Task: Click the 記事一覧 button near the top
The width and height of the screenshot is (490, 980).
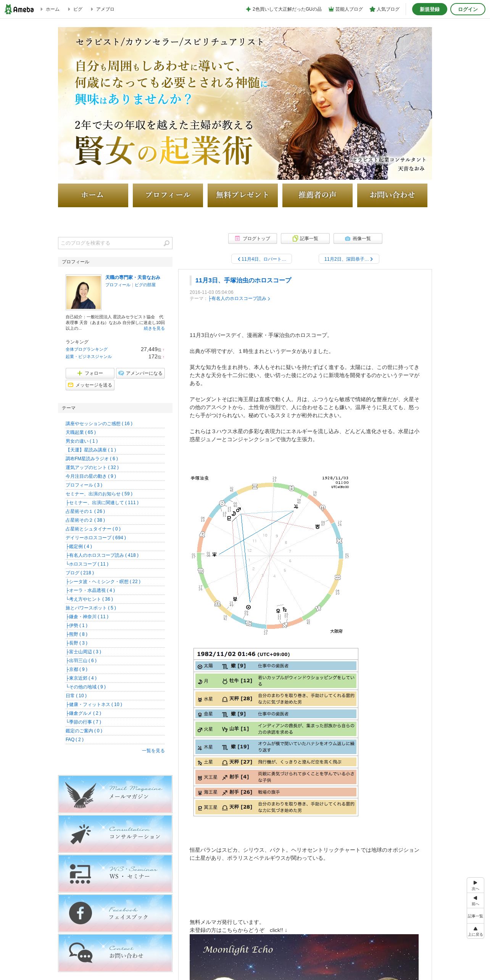Action: click(305, 239)
